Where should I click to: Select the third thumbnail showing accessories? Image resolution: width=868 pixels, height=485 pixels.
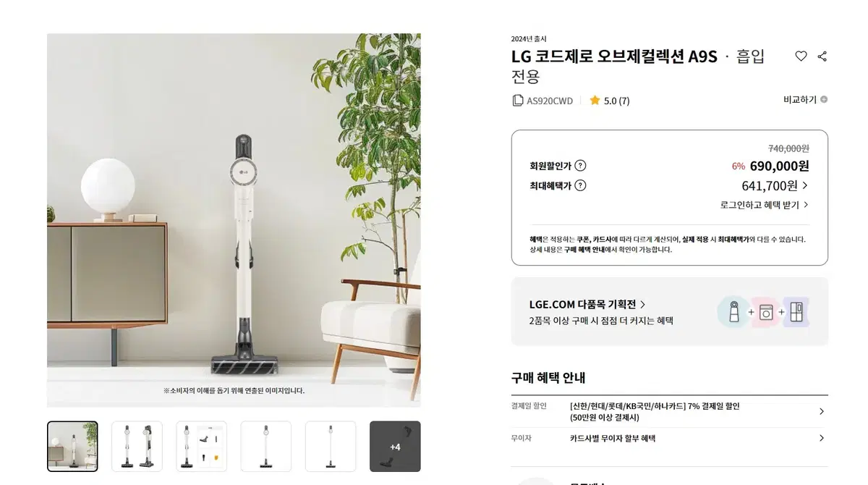tap(201, 447)
